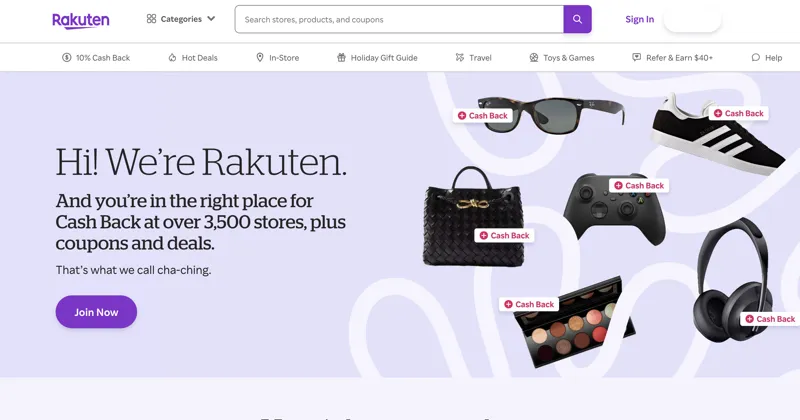The width and height of the screenshot is (800, 420).
Task: Click the Cash Back tag on game controller
Action: [x=639, y=186]
